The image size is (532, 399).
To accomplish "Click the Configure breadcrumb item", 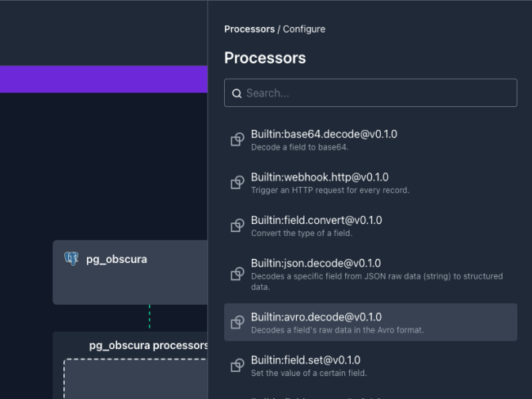I will (x=304, y=29).
